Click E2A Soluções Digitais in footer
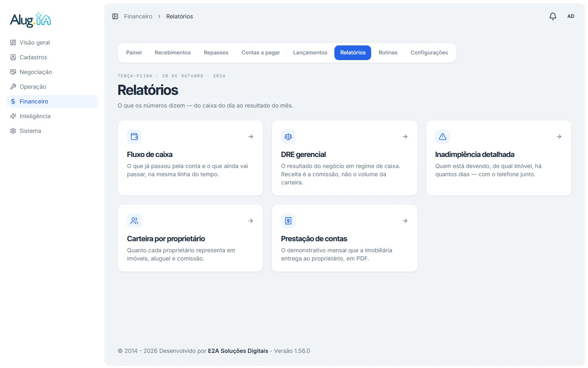The width and height of the screenshot is (588, 368). click(x=238, y=351)
